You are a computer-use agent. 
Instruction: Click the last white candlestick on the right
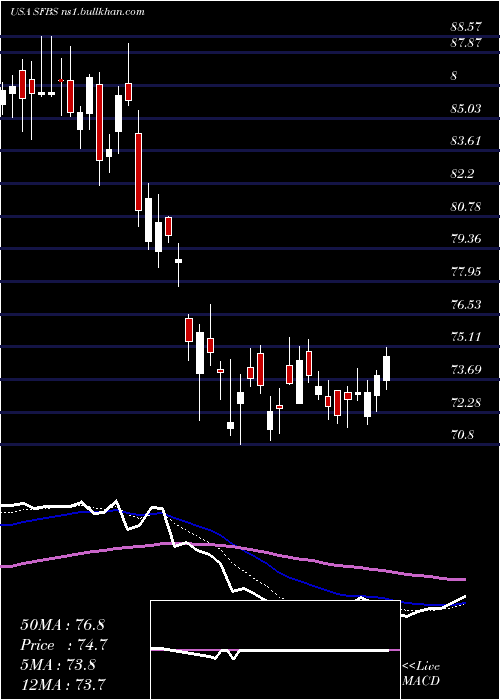coord(386,368)
